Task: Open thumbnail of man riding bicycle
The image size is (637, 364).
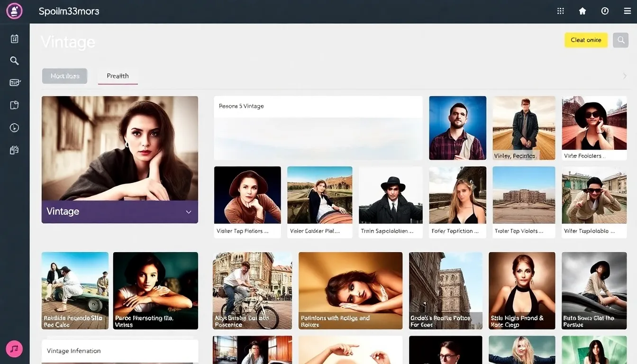Action: point(252,290)
